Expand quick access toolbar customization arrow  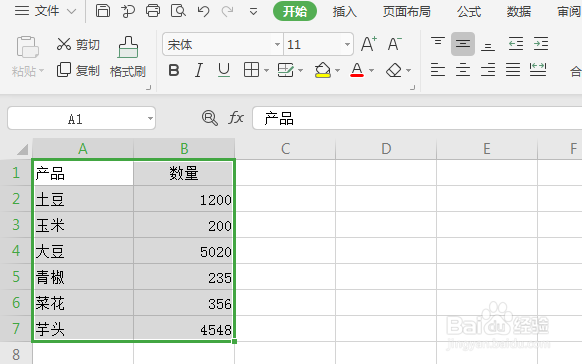pos(254,12)
